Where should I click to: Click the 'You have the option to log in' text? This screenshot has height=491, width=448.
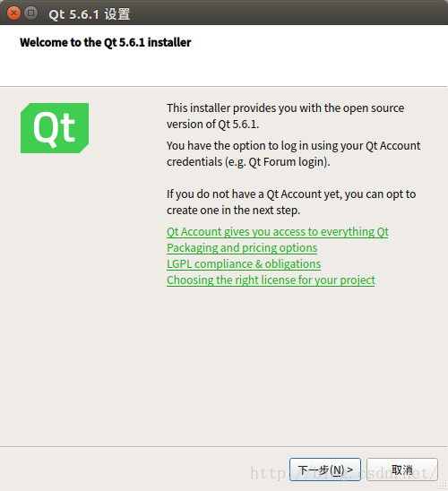click(x=293, y=154)
